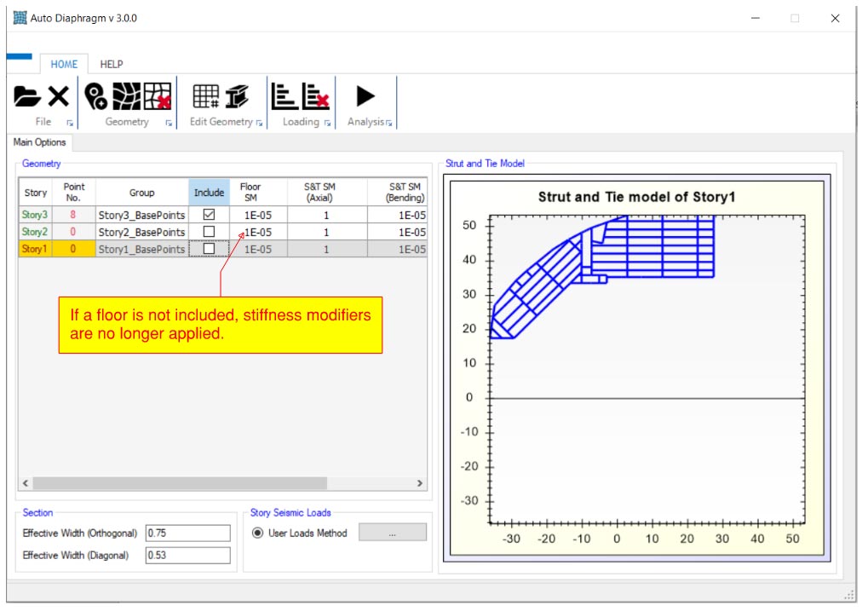This screenshot has width=868, height=611.
Task: Enable Include checkbox for Story1
Action: [x=209, y=249]
